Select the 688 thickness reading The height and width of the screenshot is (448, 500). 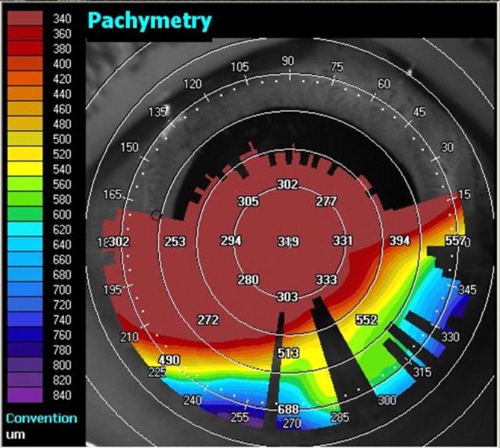point(287,410)
